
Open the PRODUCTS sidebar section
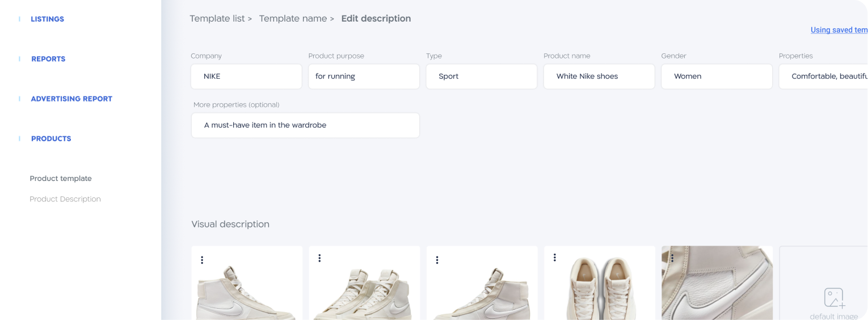click(x=51, y=138)
